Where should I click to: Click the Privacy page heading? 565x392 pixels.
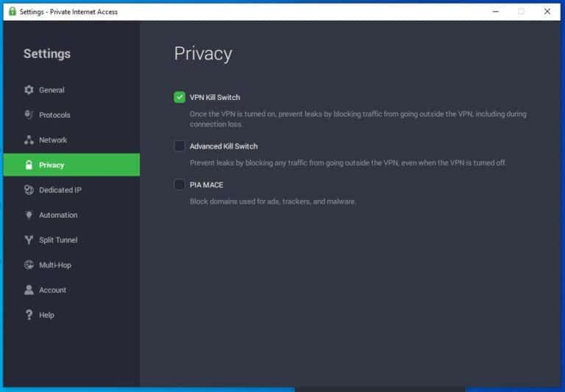click(x=203, y=54)
